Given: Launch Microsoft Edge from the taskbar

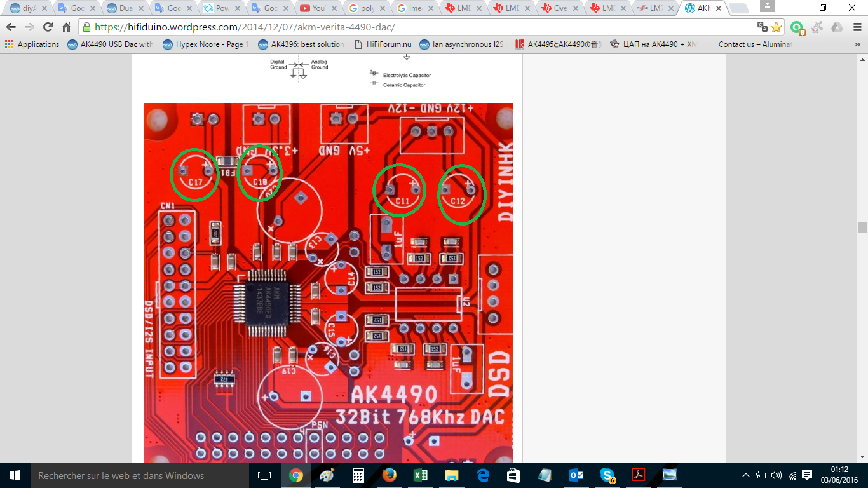Looking at the screenshot, I should (482, 475).
